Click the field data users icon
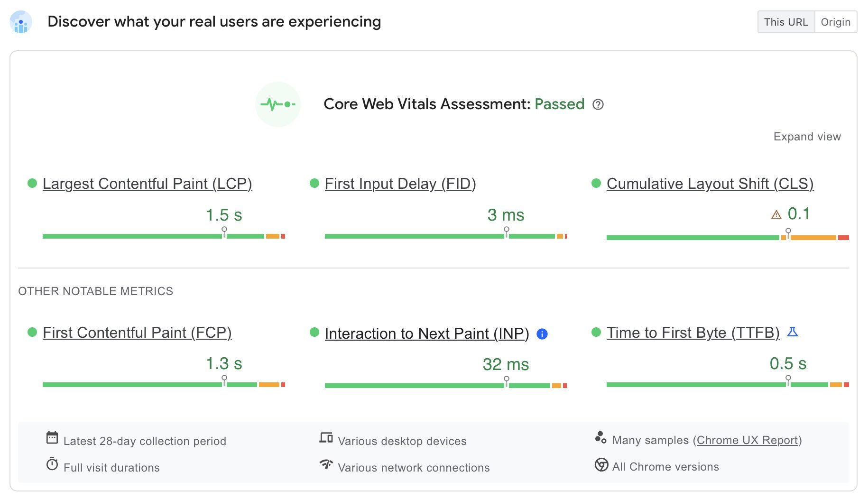 click(21, 22)
